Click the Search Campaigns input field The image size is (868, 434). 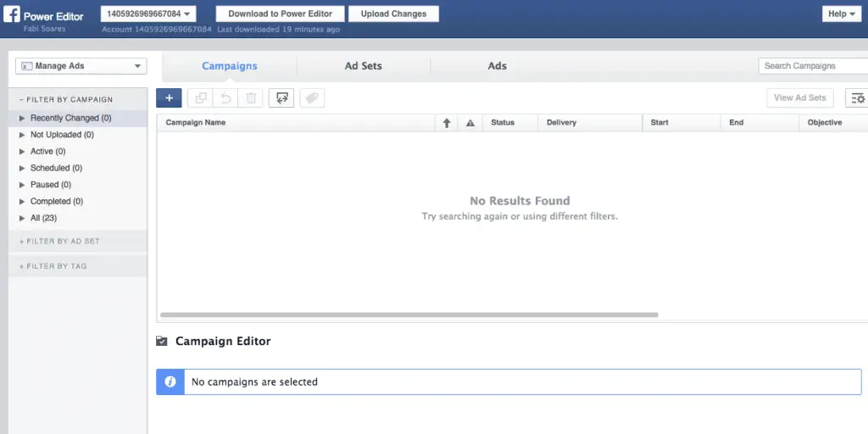813,66
